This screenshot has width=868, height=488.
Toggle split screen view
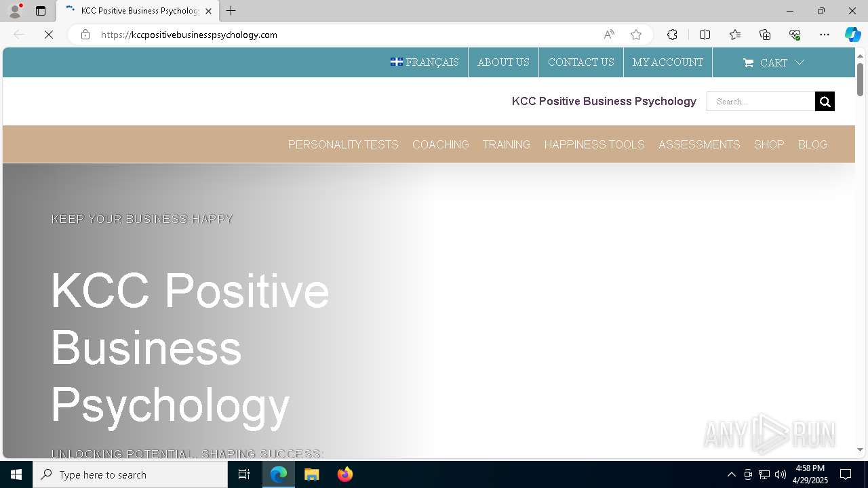pyautogui.click(x=705, y=35)
